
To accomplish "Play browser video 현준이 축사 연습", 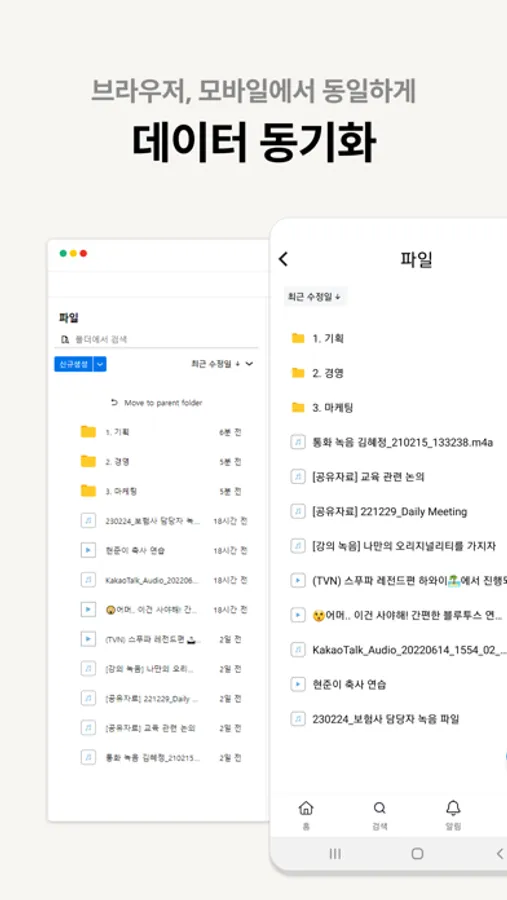I will coord(162,550).
